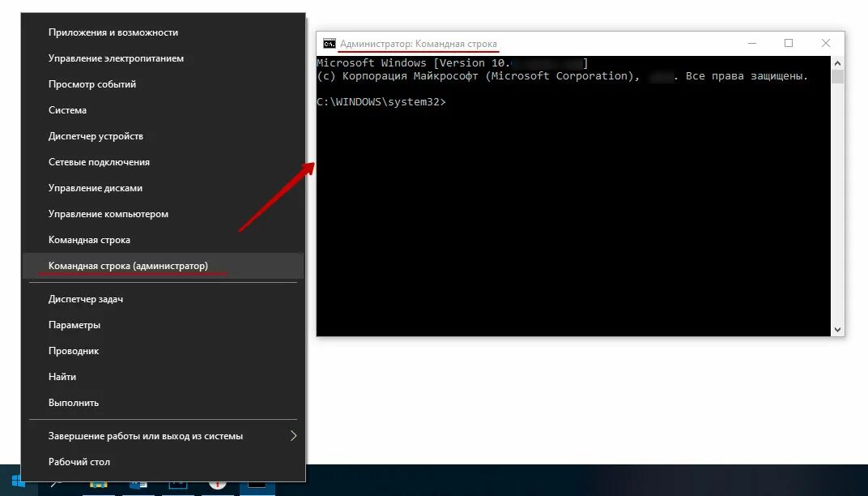The image size is (868, 496).
Task: Open 'Сетевые подключения' menu entry
Action: pyautogui.click(x=164, y=162)
